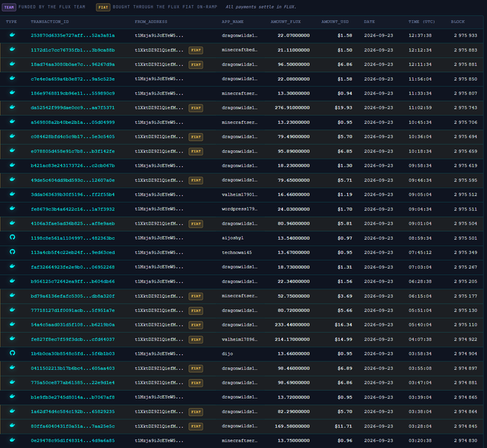This screenshot has height=448, width=487.
Task: Select Docker icon in row da52542f999dae0cc9
Action: (x=12, y=107)
